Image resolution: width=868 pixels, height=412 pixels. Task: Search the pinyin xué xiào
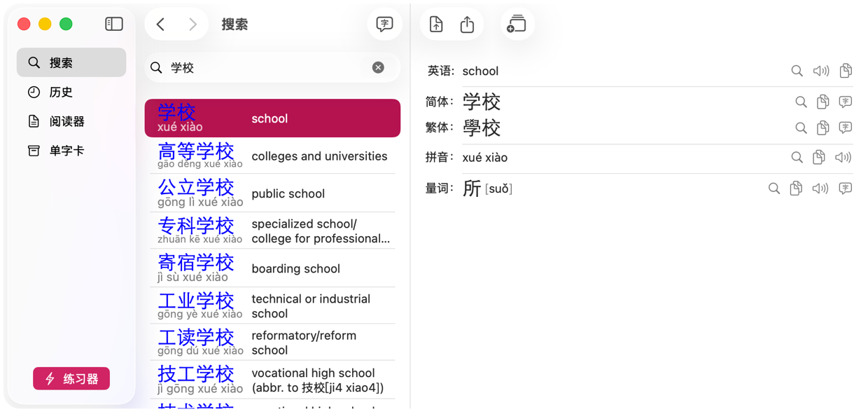(797, 158)
